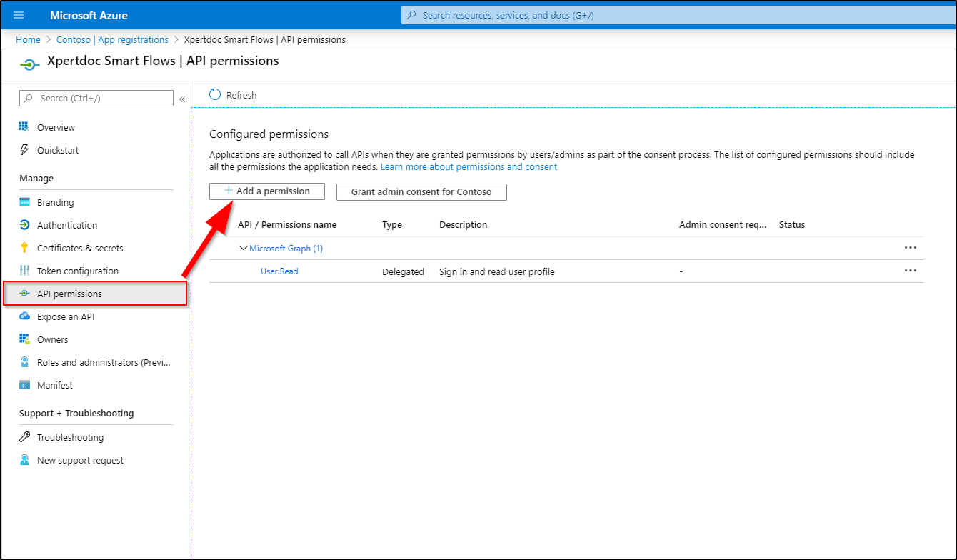Click Microsoft Azure portal title
The image size is (957, 560).
(89, 15)
